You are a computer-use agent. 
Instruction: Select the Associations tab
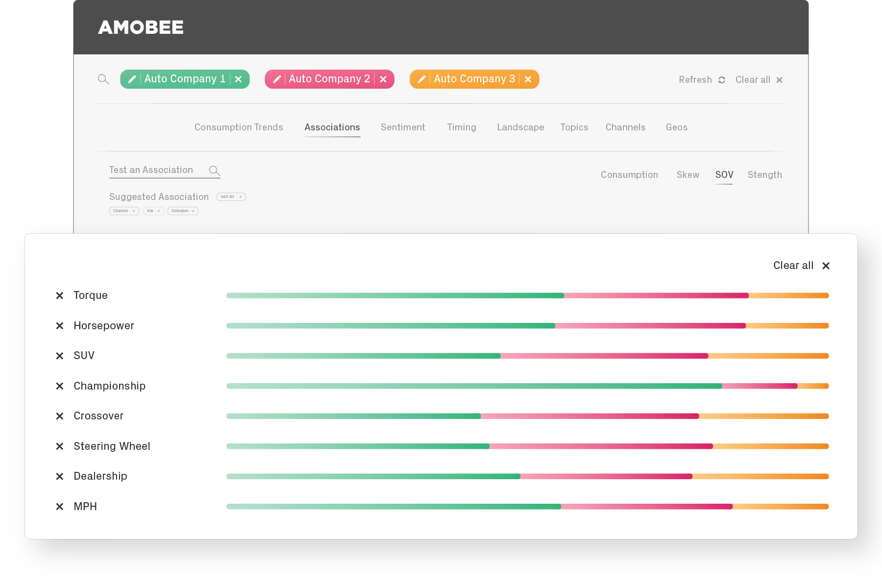(332, 127)
